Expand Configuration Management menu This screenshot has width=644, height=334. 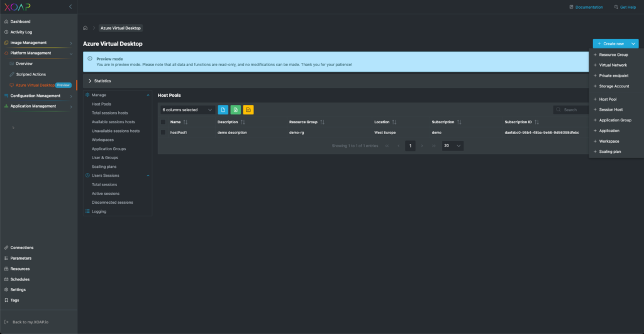71,96
